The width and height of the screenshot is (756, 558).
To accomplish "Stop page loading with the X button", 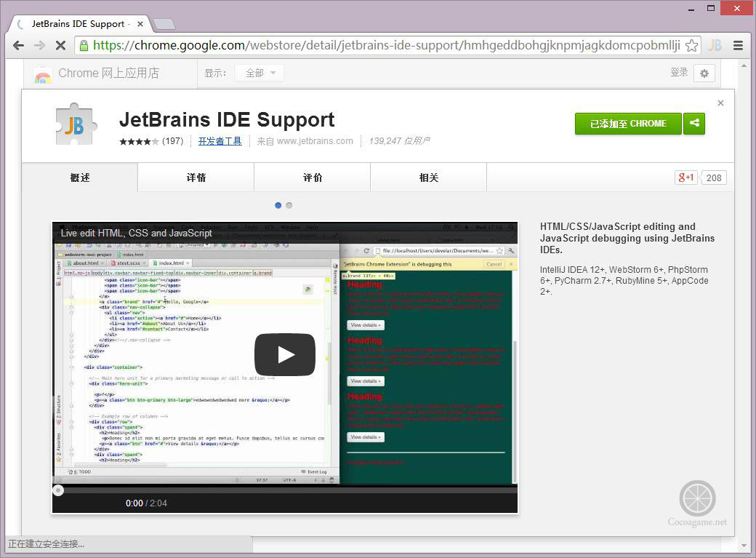I will [x=60, y=45].
